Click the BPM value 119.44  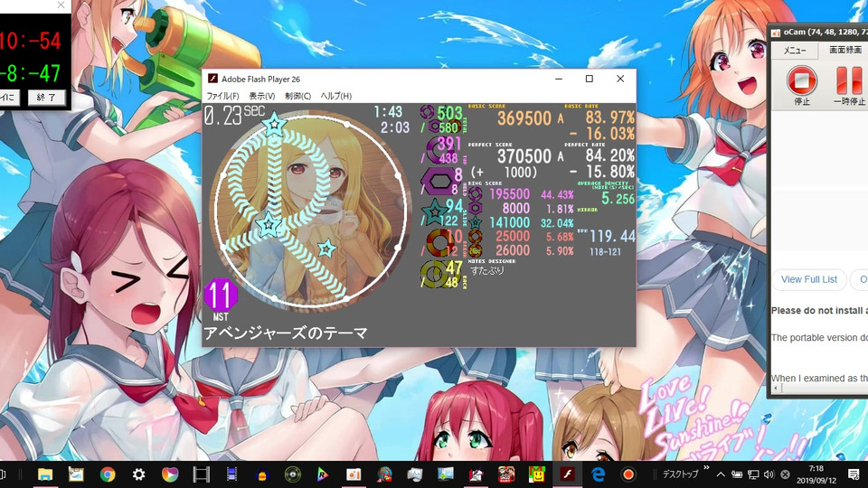click(612, 237)
